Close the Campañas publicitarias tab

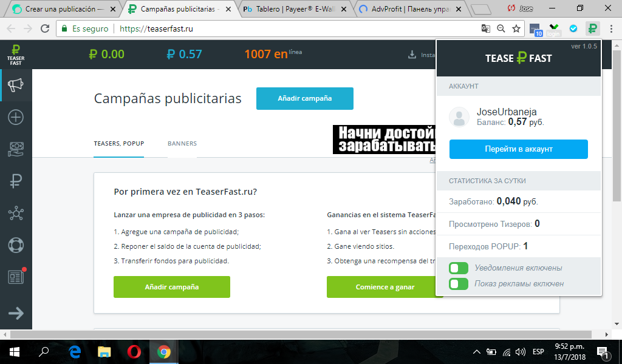[228, 8]
